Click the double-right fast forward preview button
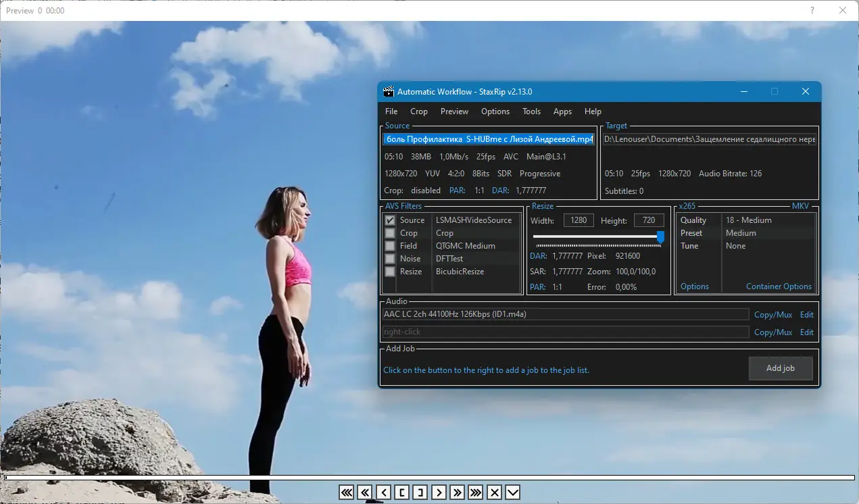This screenshot has height=504, width=859. pos(458,493)
